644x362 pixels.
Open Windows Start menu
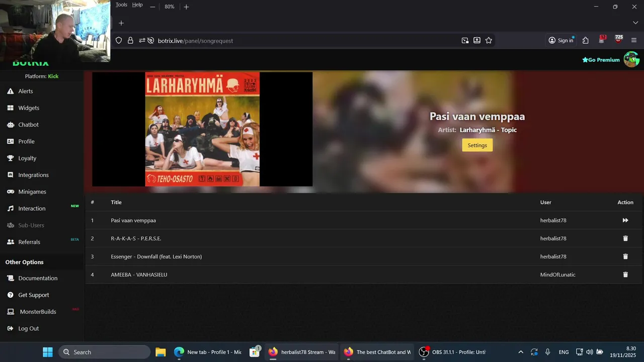coord(47,352)
